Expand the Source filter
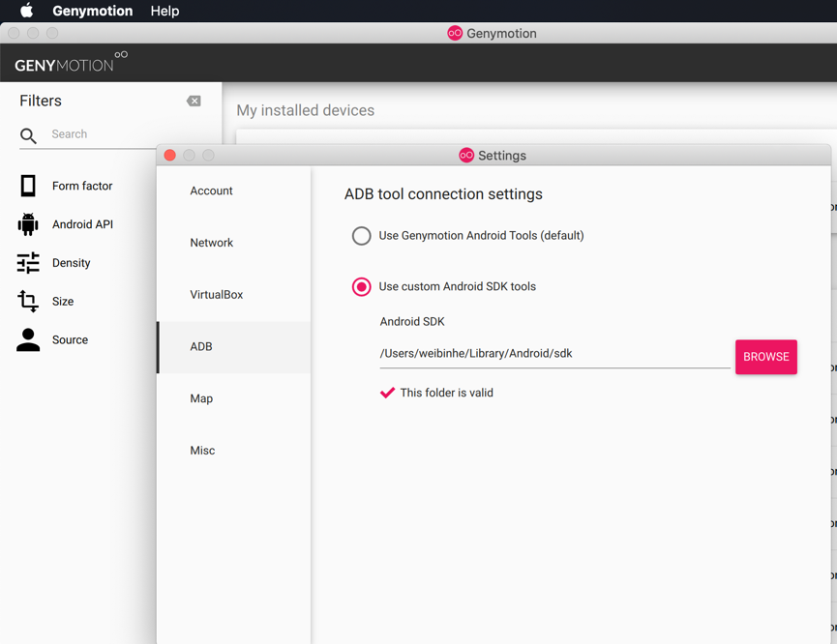The width and height of the screenshot is (837, 644). click(x=70, y=339)
